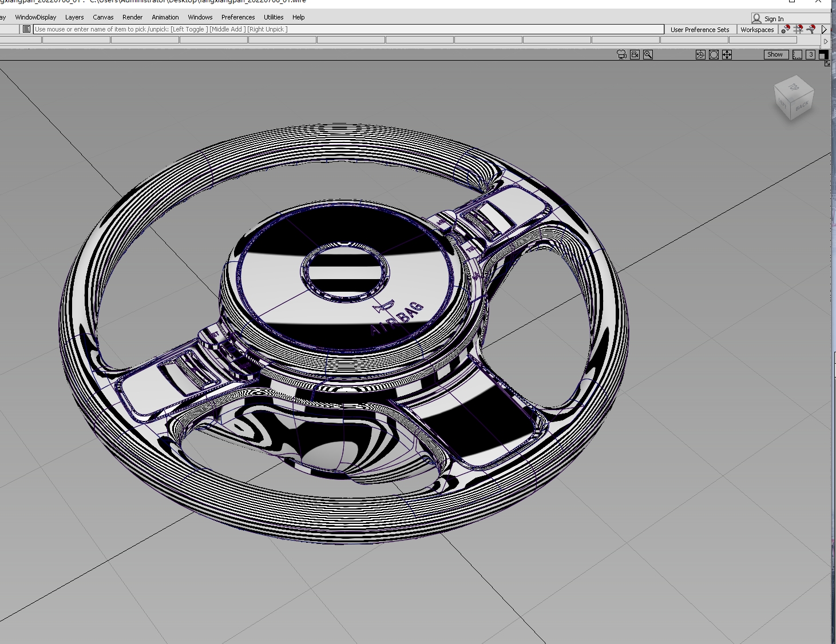This screenshot has width=836, height=644.
Task: Open the zoom magnifier tool
Action: coord(647,54)
